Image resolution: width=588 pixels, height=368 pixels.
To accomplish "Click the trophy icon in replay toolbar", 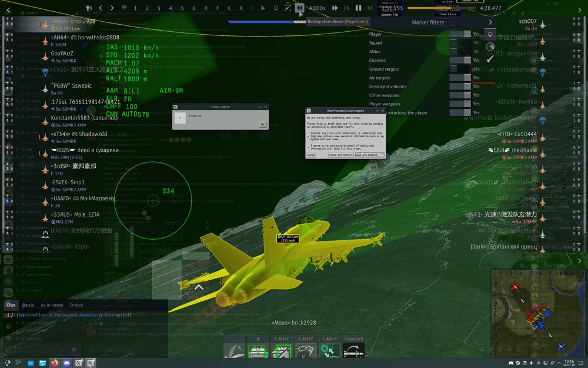I will point(89,8).
